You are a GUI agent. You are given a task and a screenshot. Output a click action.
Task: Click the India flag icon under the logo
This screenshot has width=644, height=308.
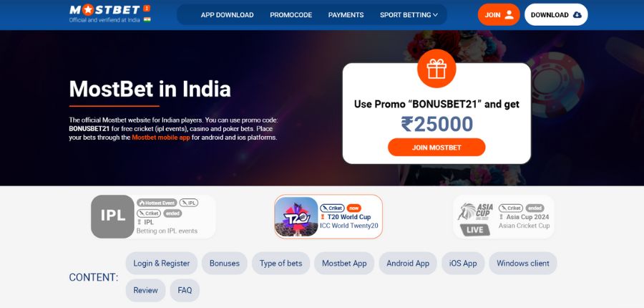click(x=147, y=19)
